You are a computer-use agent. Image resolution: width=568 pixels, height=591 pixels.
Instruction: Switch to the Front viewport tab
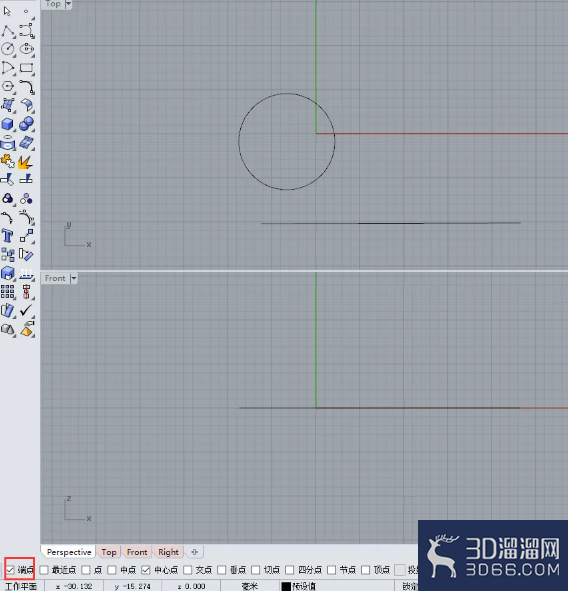[x=137, y=552]
